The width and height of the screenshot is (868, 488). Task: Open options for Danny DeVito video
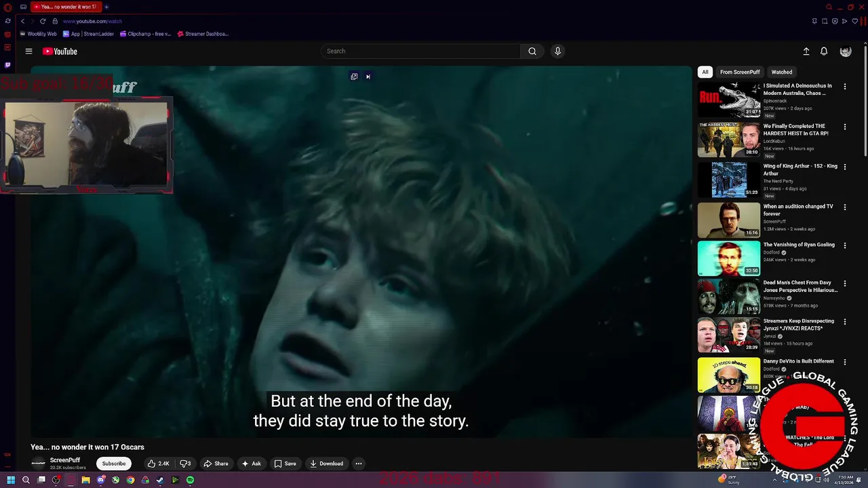point(845,362)
